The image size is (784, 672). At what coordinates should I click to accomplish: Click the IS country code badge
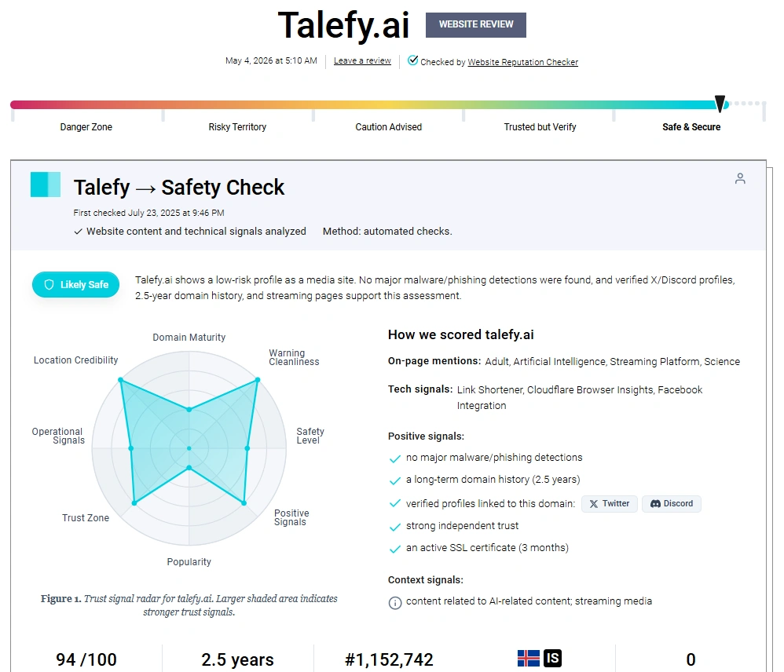tap(552, 658)
